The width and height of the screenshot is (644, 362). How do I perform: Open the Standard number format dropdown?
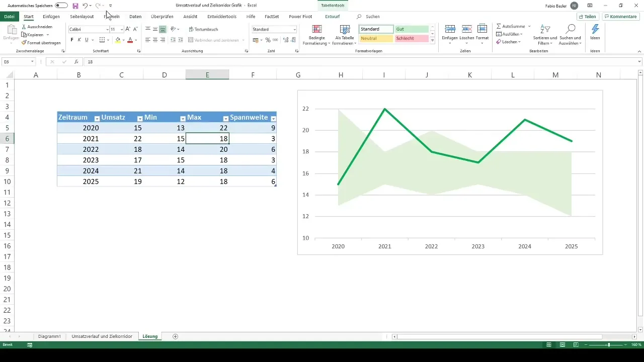click(294, 30)
